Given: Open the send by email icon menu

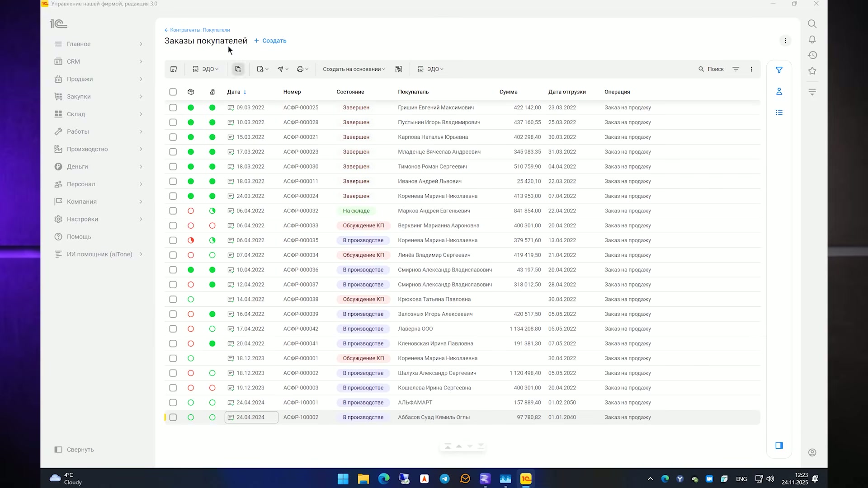Looking at the screenshot, I should click(283, 69).
